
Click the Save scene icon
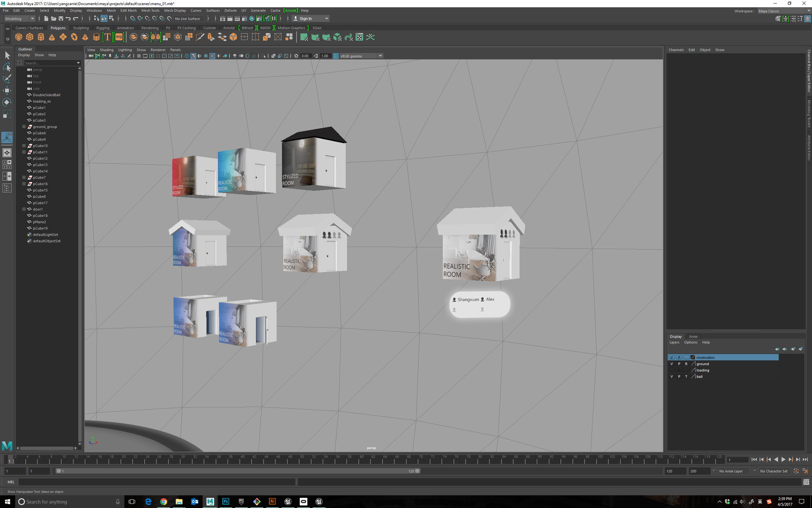(61, 19)
